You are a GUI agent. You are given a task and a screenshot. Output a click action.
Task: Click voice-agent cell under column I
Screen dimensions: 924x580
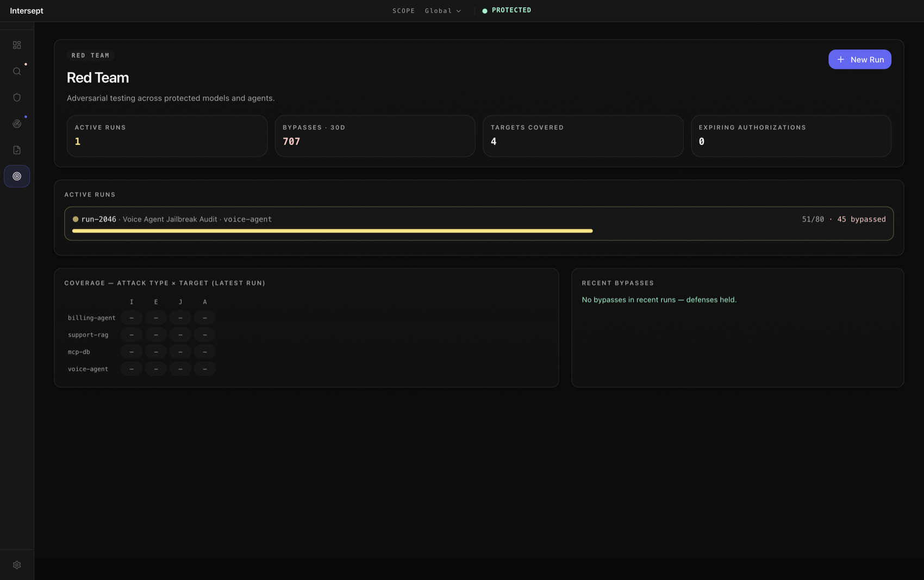(x=132, y=369)
